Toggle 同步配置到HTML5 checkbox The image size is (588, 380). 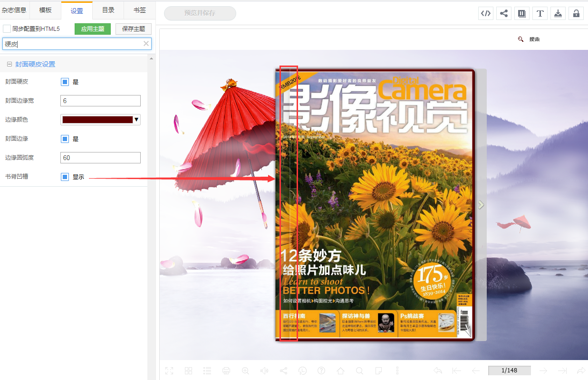pos(7,29)
